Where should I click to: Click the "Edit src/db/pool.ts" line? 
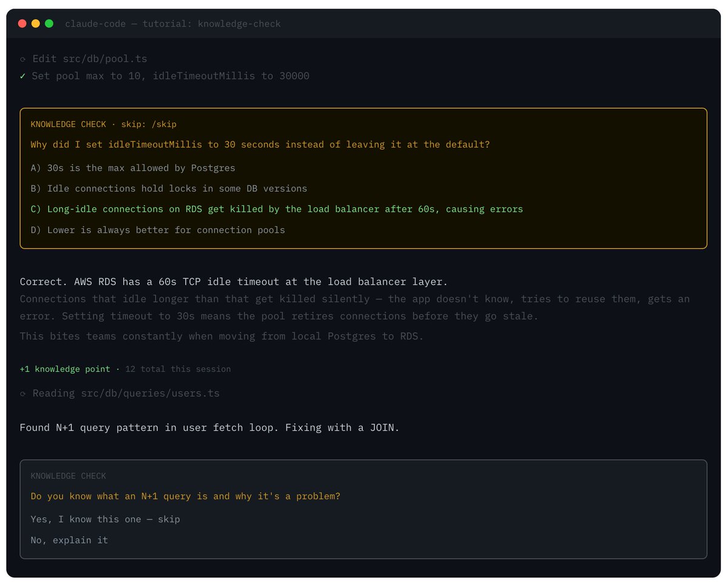90,59
